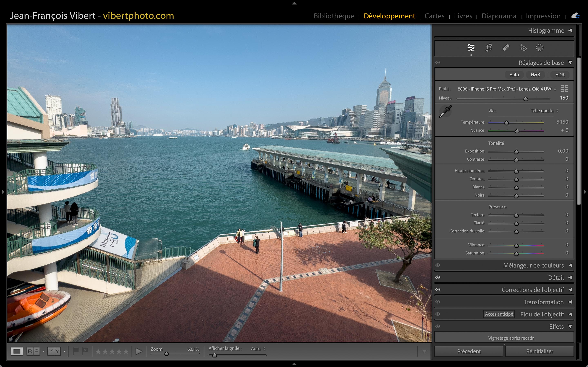Pick the white balance eyedropper tool
588x367 pixels.
[x=445, y=111]
